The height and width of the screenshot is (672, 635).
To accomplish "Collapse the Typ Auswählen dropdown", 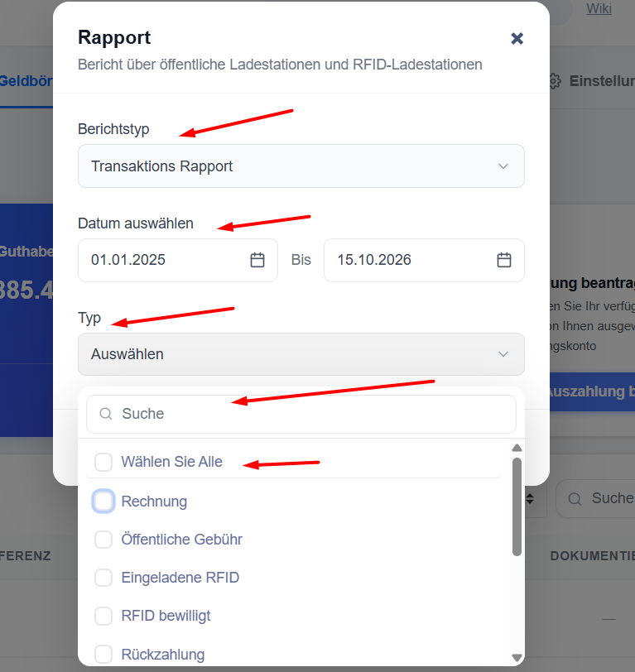I will pos(301,354).
